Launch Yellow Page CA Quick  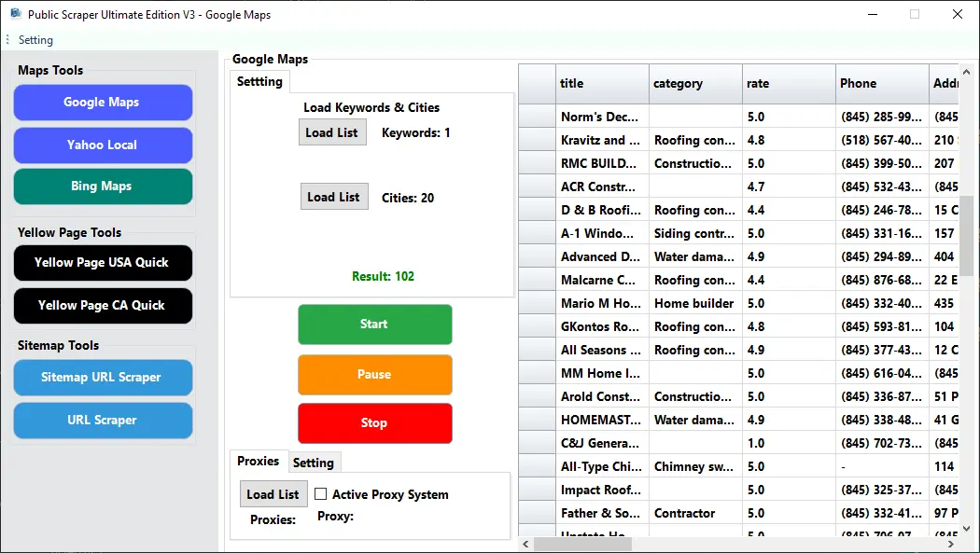click(103, 306)
